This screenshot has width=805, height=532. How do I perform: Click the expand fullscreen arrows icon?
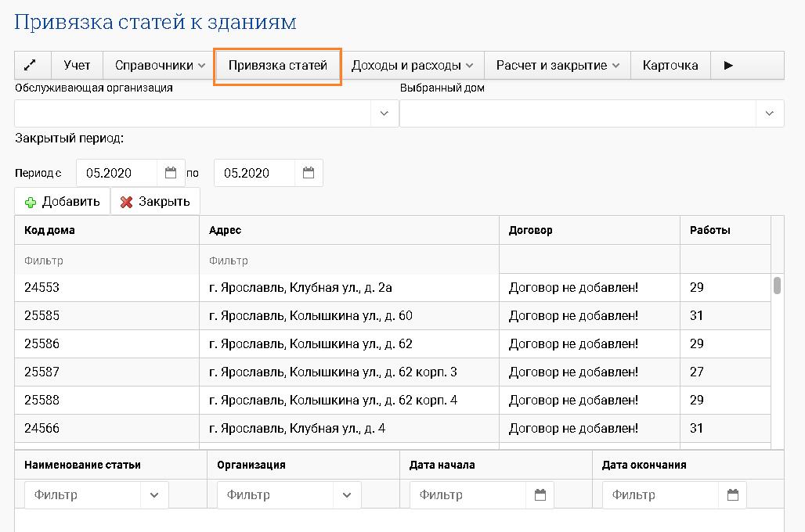point(33,66)
